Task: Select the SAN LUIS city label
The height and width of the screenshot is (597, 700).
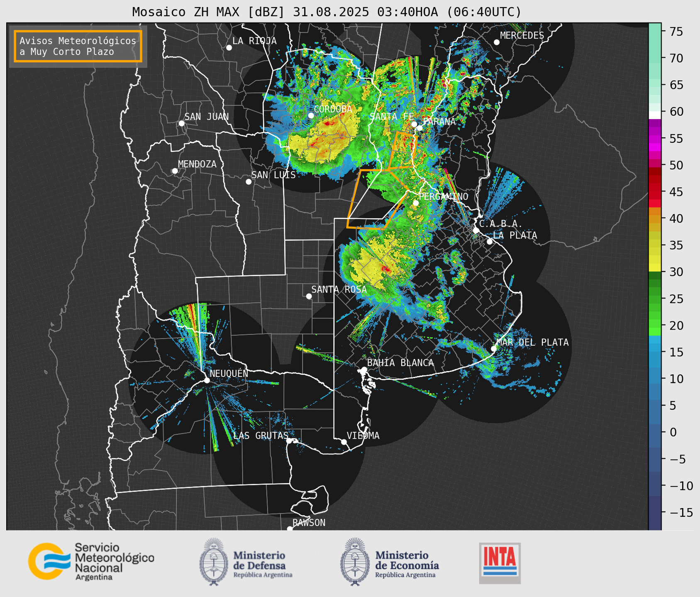Action: point(273,175)
